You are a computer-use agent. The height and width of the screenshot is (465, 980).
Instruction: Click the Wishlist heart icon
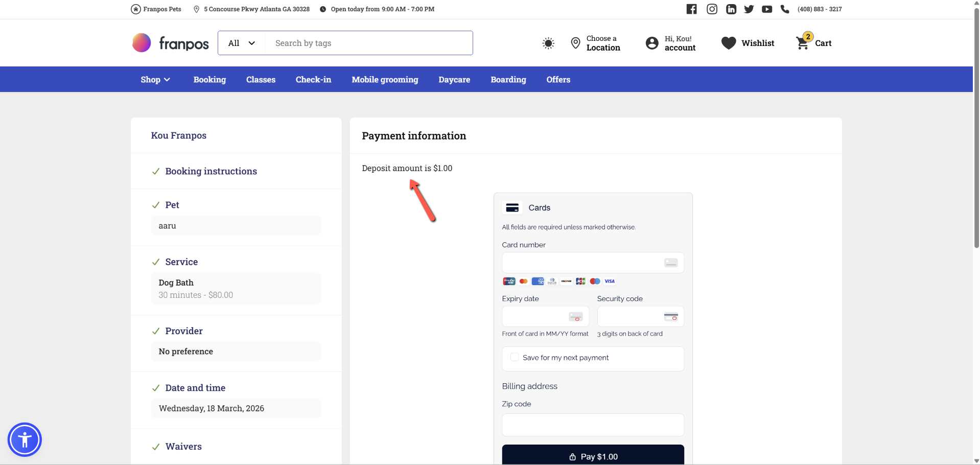pos(729,43)
